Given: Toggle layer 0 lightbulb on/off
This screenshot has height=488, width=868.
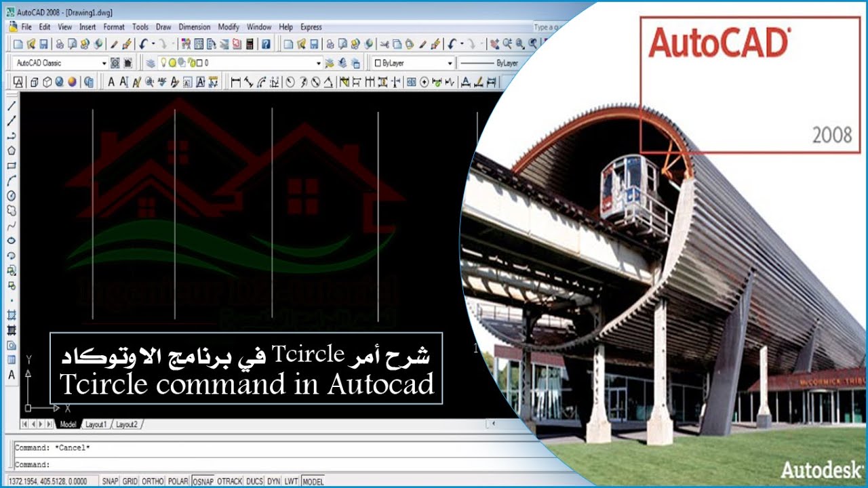Looking at the screenshot, I should tap(163, 62).
